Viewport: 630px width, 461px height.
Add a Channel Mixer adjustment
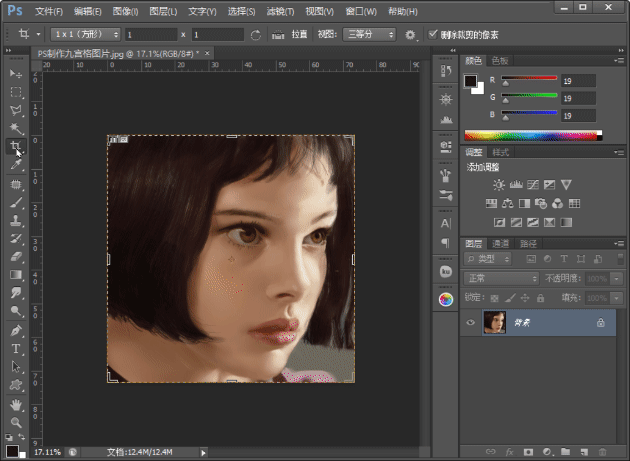click(x=558, y=203)
